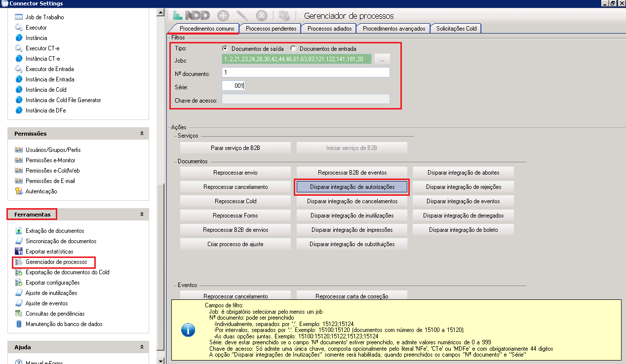Click the edit pencil toolbar icon
This screenshot has width=626, height=364.
[242, 16]
